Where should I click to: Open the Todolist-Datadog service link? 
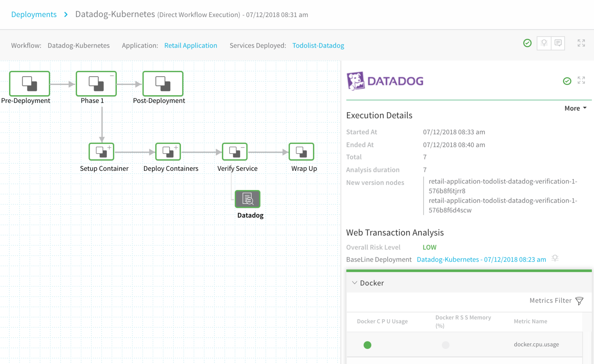click(x=318, y=46)
